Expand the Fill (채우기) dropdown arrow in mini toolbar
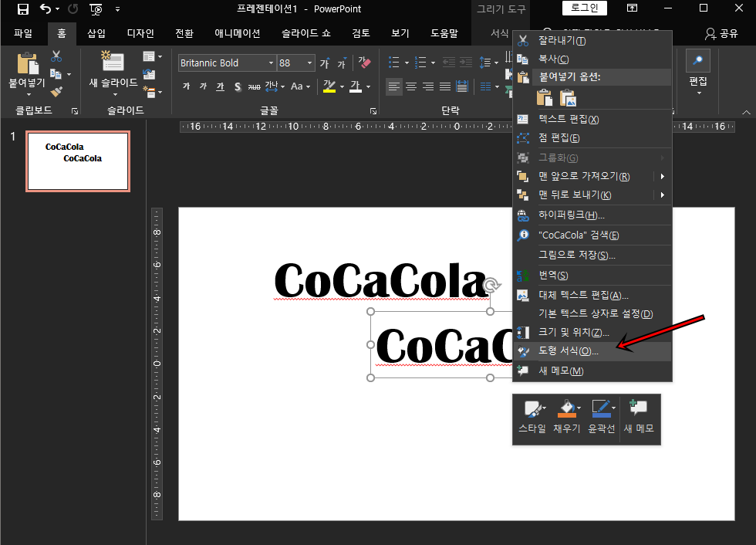 point(579,408)
